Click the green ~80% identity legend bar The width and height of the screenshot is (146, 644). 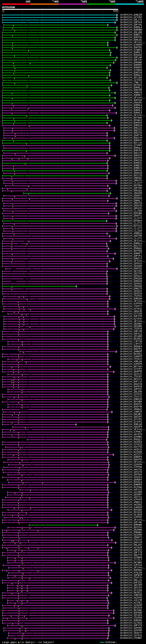101,4
